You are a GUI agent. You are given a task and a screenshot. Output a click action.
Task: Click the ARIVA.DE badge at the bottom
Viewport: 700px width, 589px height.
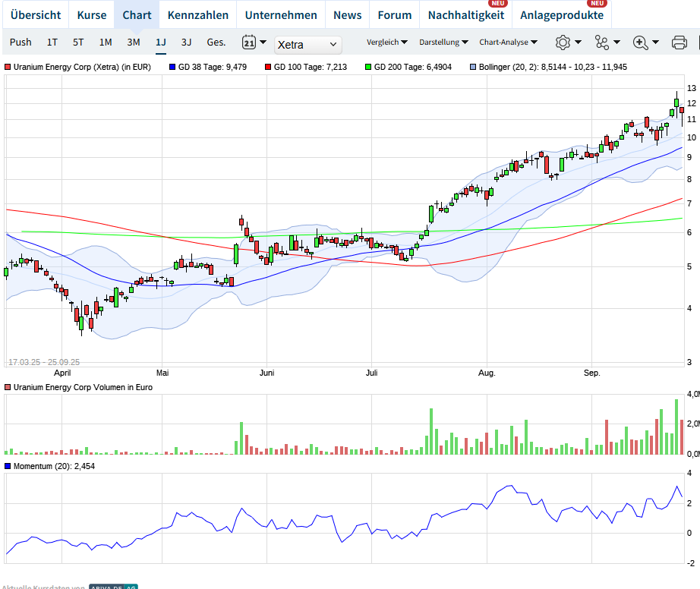pyautogui.click(x=112, y=587)
